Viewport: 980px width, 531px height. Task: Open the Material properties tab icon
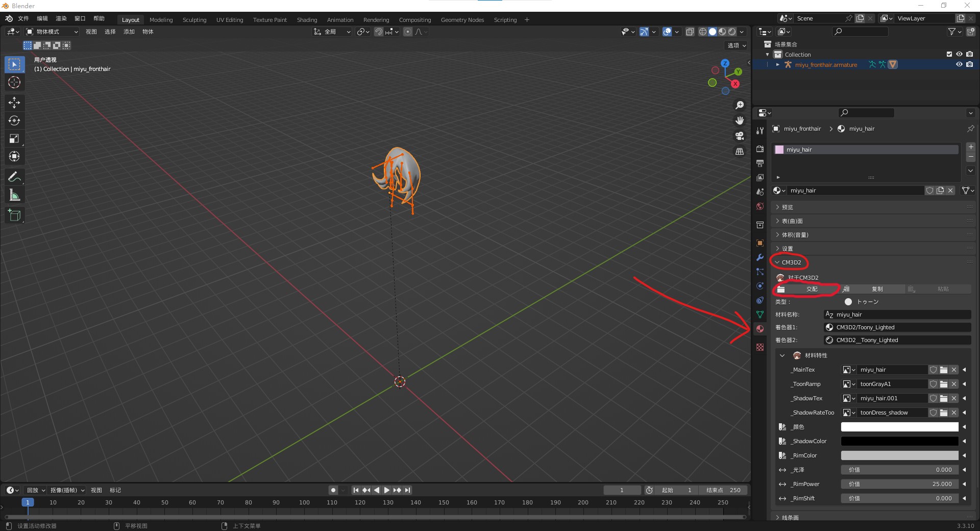tap(760, 329)
